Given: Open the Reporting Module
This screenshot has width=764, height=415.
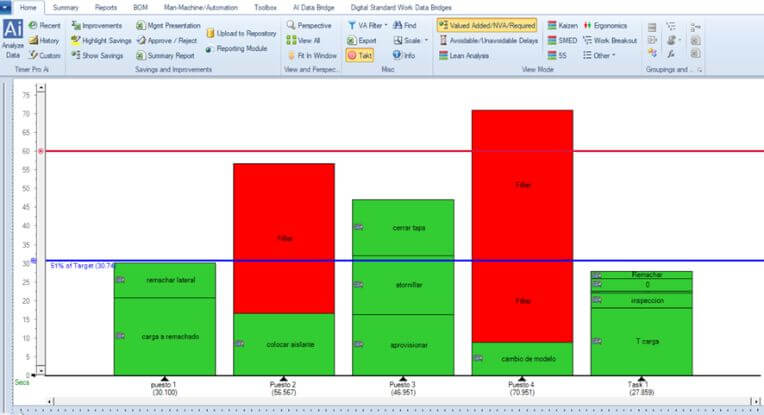Looking at the screenshot, I should 237,49.
